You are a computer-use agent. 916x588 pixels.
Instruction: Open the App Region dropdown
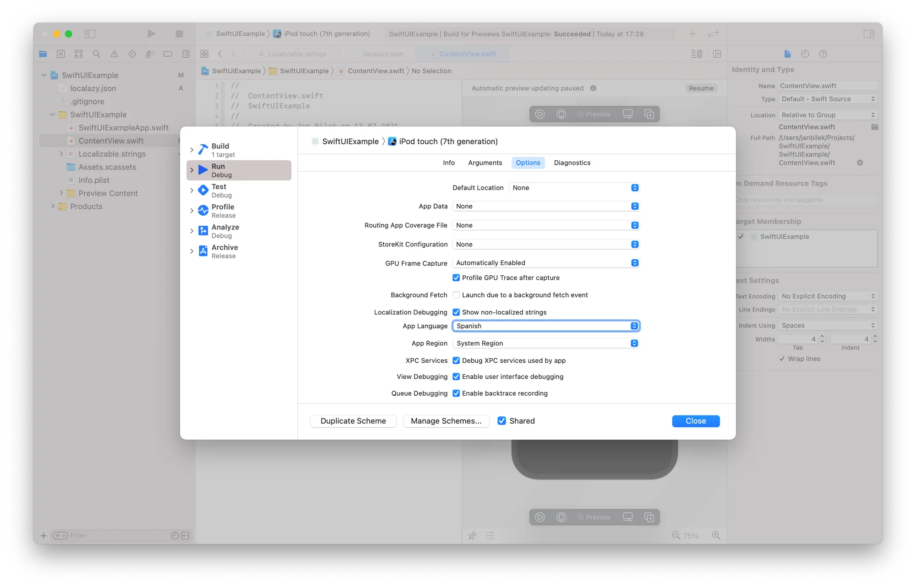coord(545,343)
